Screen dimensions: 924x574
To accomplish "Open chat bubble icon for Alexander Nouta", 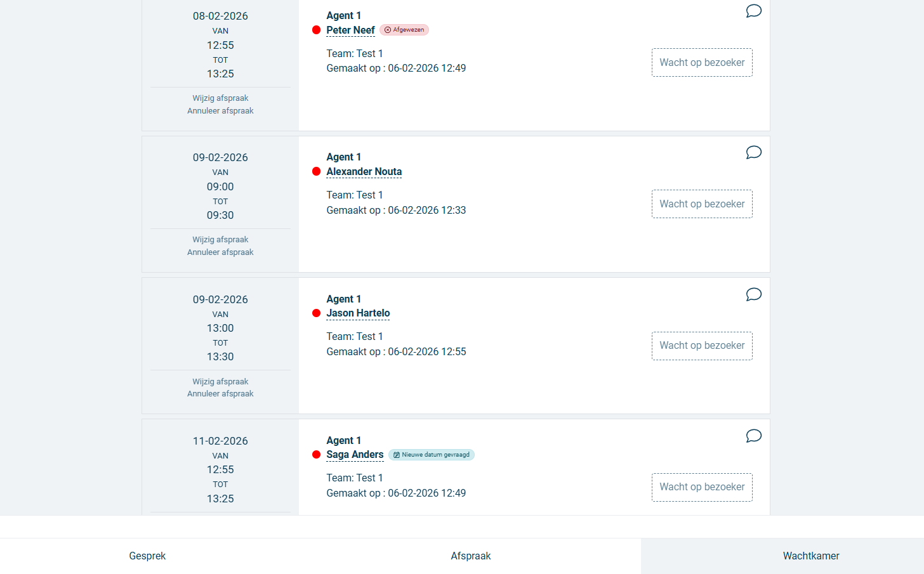I will (x=753, y=152).
